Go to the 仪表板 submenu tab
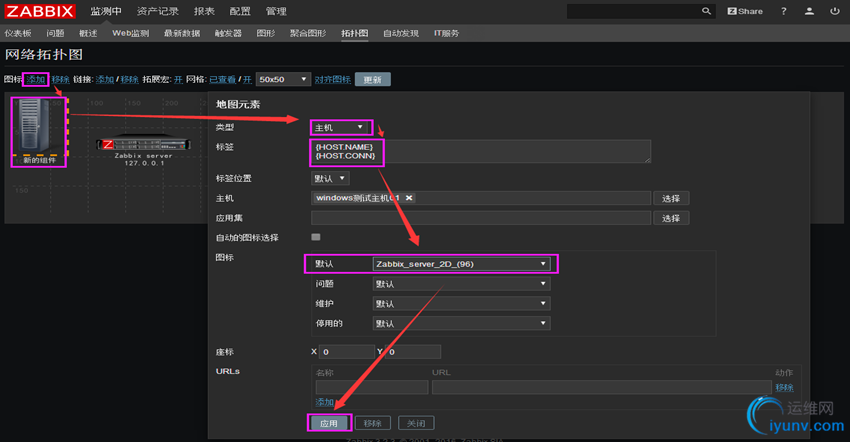Viewport: 850px width, 442px height. (18, 33)
